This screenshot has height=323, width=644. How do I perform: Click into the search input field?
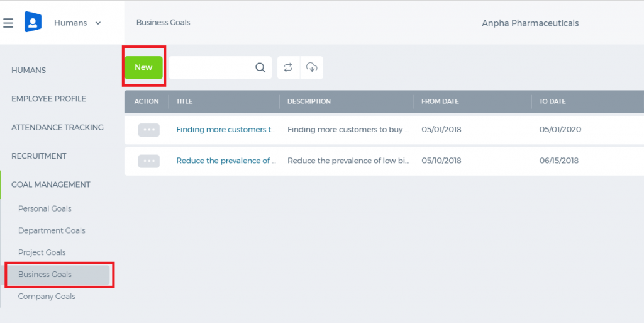tap(211, 67)
